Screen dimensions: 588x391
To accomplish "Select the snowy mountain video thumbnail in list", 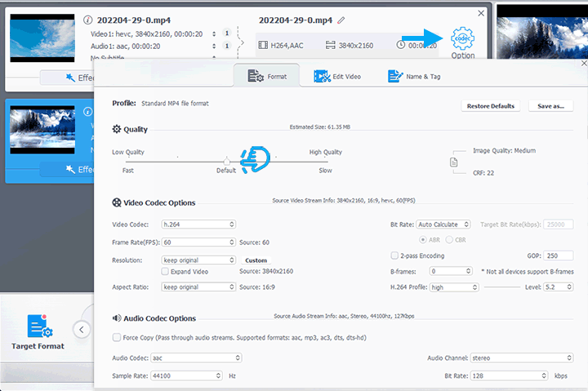I will [x=42, y=129].
